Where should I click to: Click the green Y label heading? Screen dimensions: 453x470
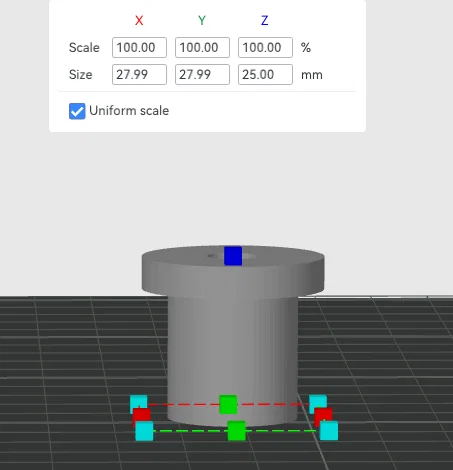pos(202,21)
